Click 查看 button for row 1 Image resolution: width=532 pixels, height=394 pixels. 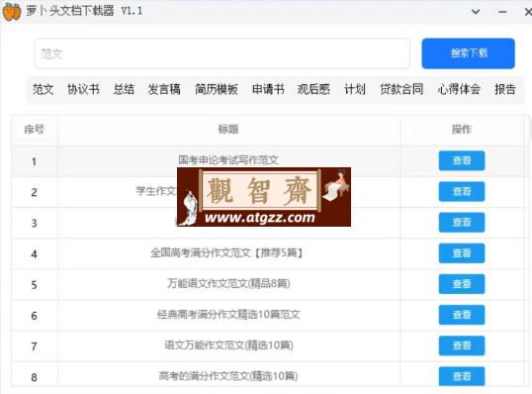coord(462,160)
